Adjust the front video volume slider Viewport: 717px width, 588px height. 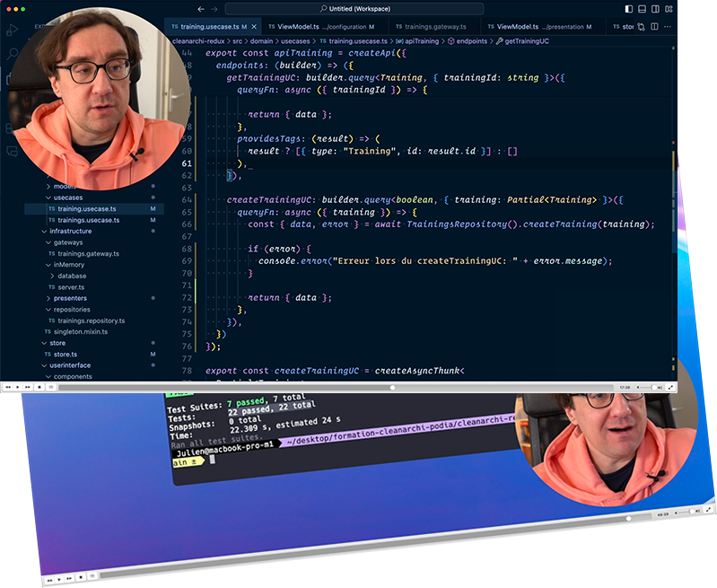pos(651,388)
